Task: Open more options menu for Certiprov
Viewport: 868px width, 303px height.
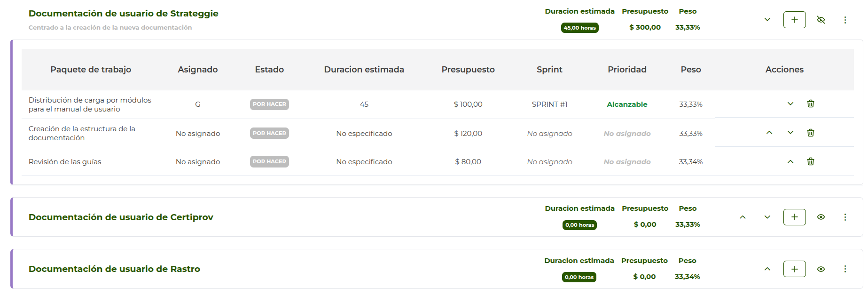Action: pos(845,217)
